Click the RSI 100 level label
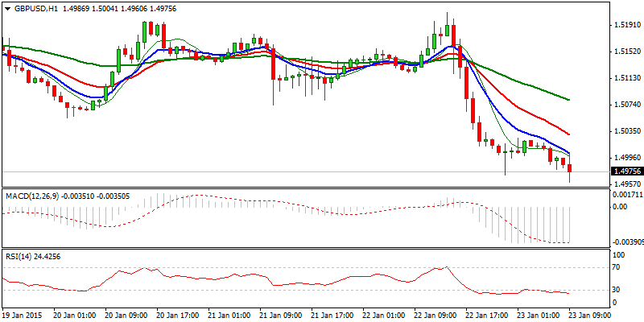Viewport: 644px width, 322px height. (x=619, y=255)
